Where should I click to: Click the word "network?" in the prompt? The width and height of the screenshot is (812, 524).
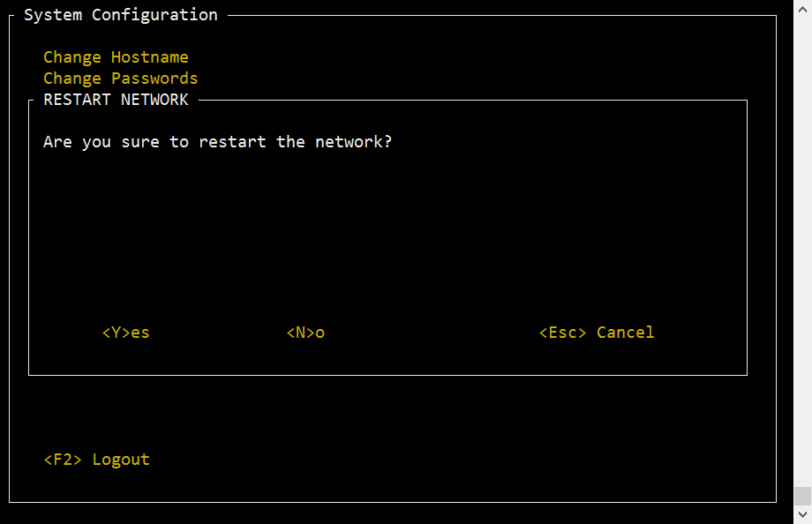(x=354, y=142)
